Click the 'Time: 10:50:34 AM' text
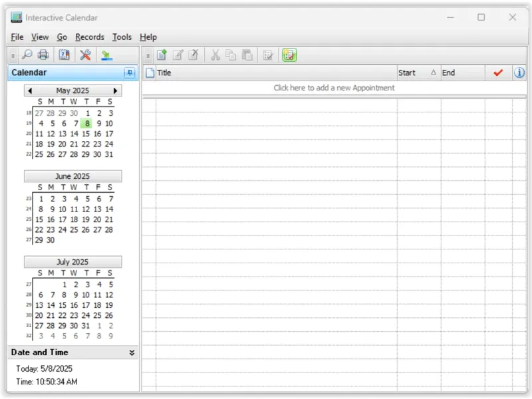 tap(47, 382)
